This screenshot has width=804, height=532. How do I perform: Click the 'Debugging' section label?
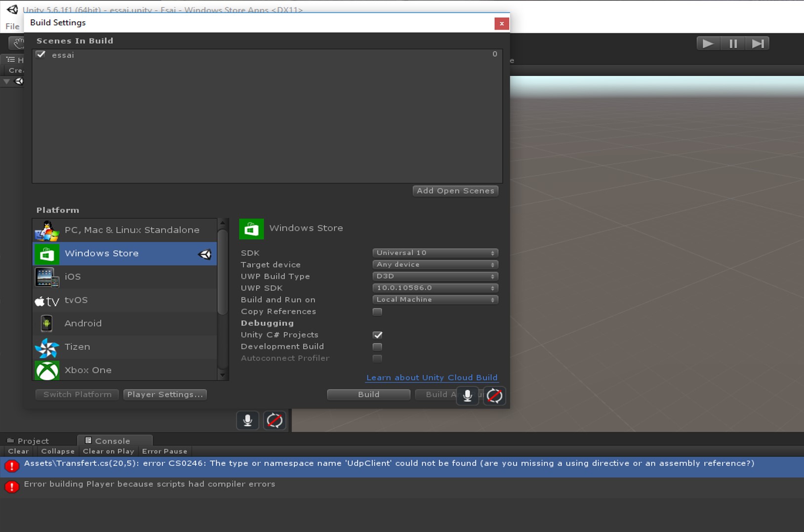click(x=267, y=323)
